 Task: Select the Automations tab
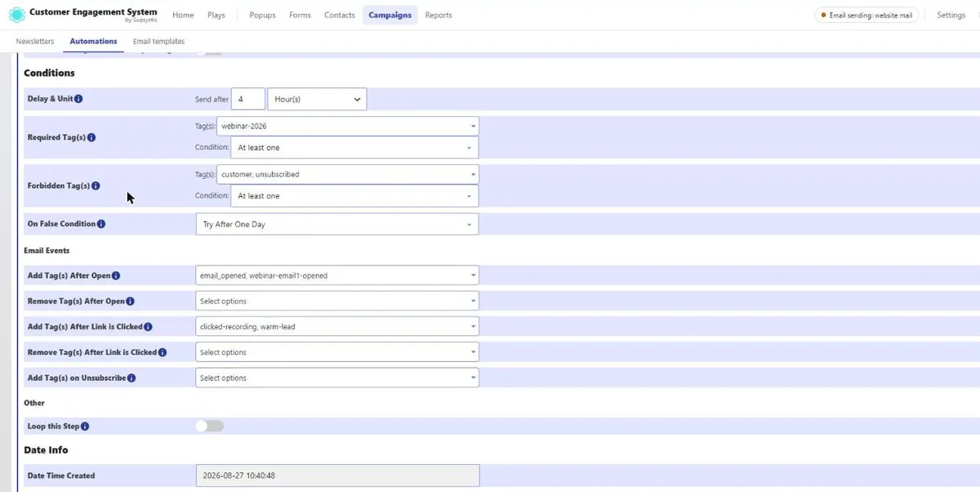pos(93,41)
